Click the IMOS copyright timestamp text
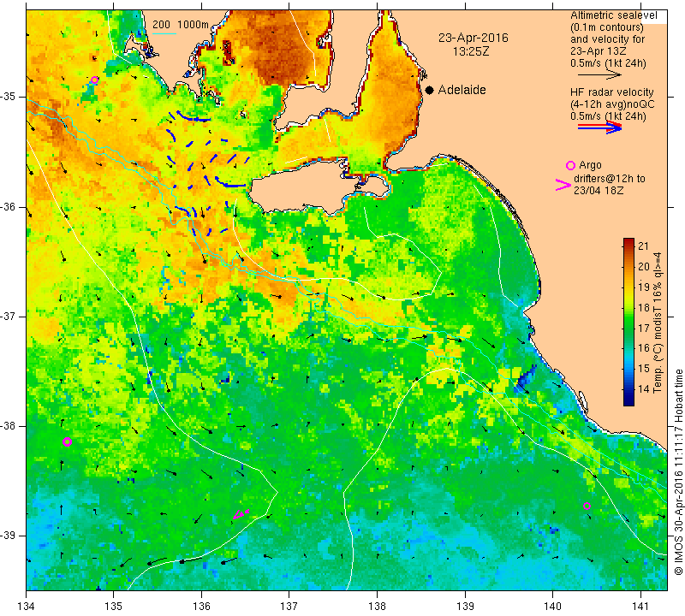685x616 pixels. coord(678,471)
